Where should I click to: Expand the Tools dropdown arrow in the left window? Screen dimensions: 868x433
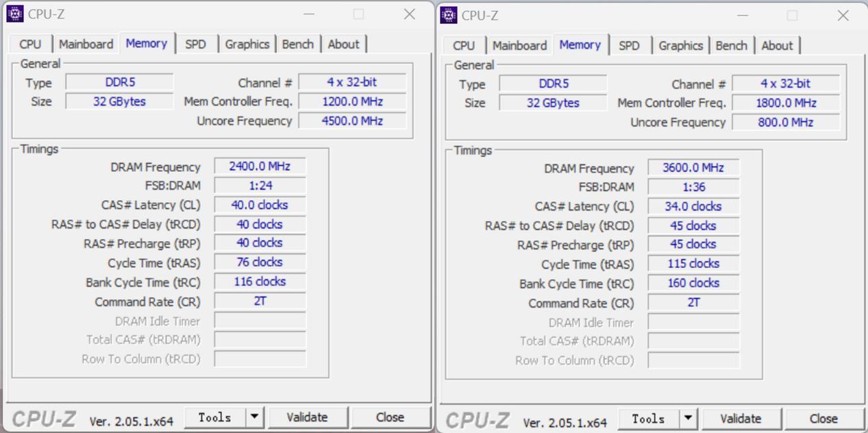coord(253,417)
